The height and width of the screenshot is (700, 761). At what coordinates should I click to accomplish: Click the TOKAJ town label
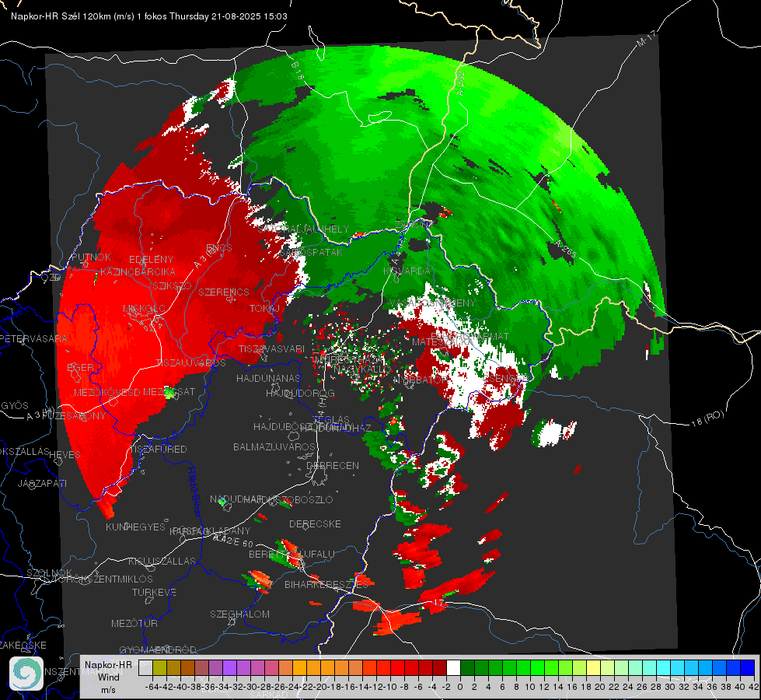coord(264,309)
